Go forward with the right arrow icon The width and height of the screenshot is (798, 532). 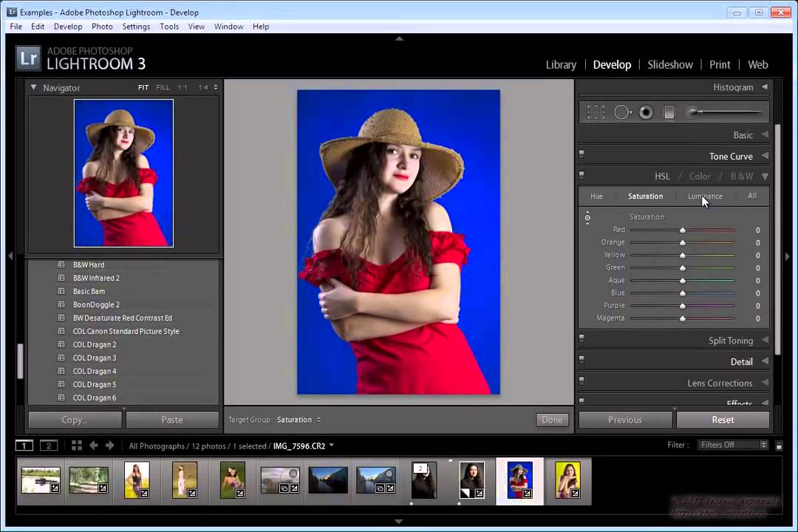click(110, 446)
